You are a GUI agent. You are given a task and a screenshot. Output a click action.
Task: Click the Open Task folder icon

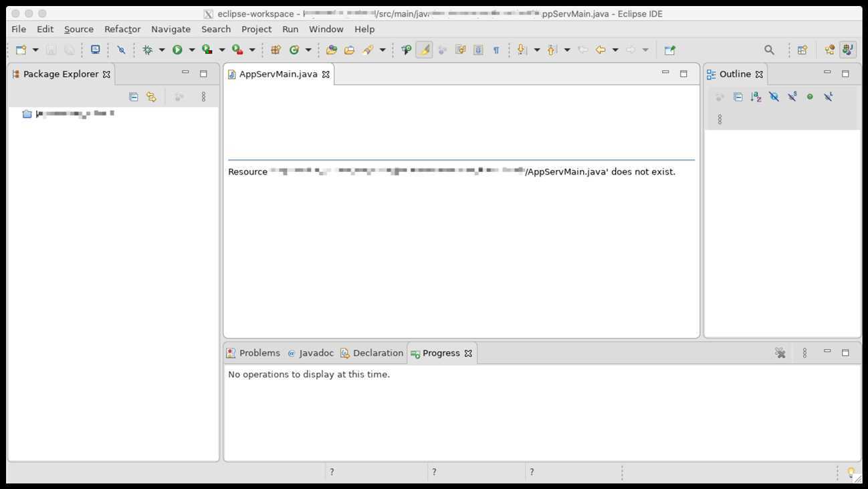coord(349,50)
